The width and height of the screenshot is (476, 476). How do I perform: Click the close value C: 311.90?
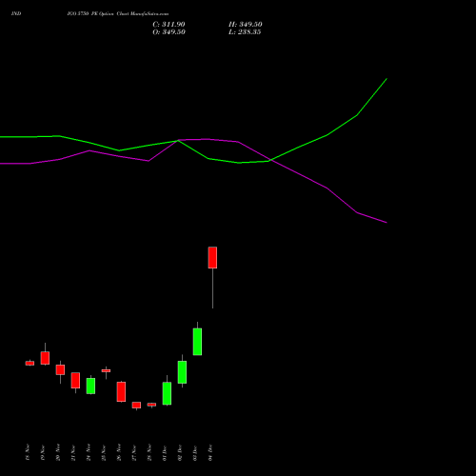point(169,25)
